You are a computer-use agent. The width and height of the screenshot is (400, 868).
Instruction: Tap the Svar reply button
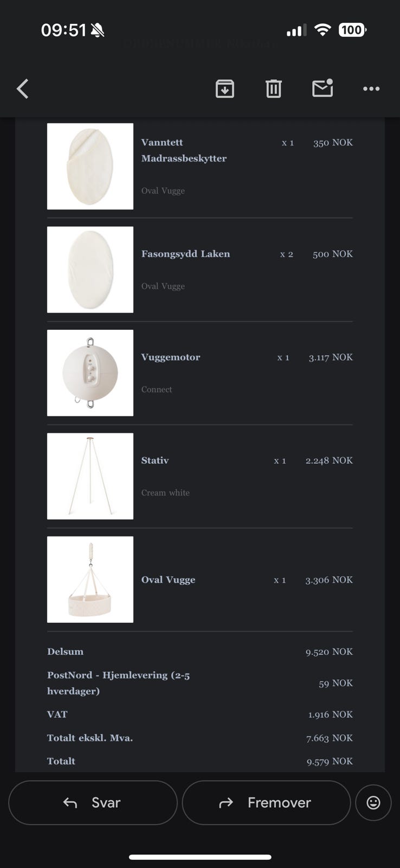(x=93, y=802)
